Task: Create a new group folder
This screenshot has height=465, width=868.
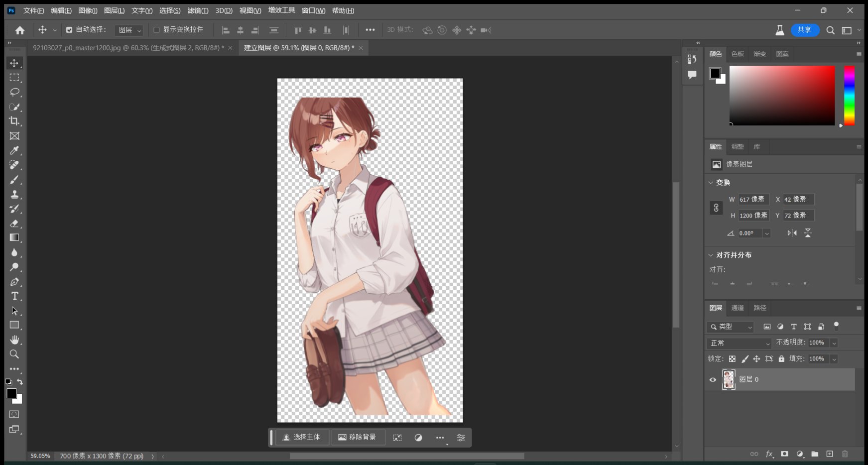Action: pos(815,454)
